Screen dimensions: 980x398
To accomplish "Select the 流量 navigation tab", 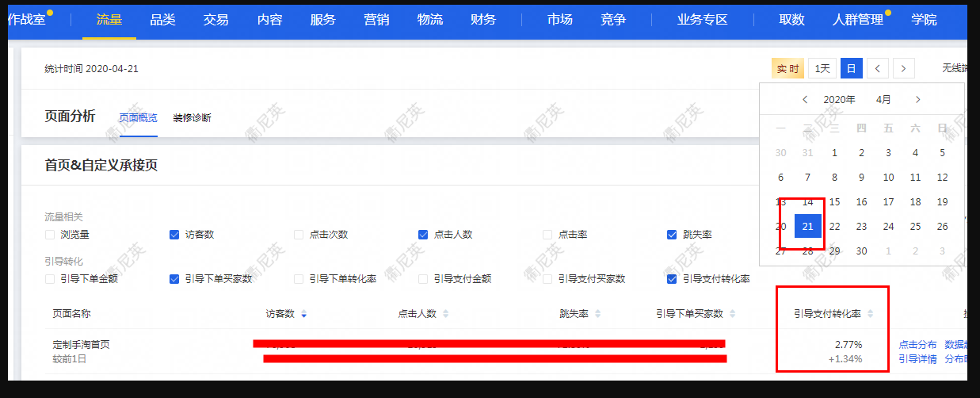I will 109,21.
